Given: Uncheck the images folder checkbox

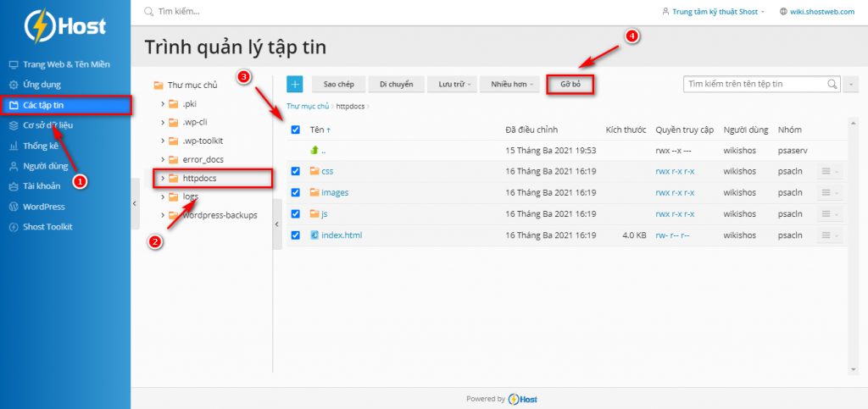Looking at the screenshot, I should (x=296, y=192).
